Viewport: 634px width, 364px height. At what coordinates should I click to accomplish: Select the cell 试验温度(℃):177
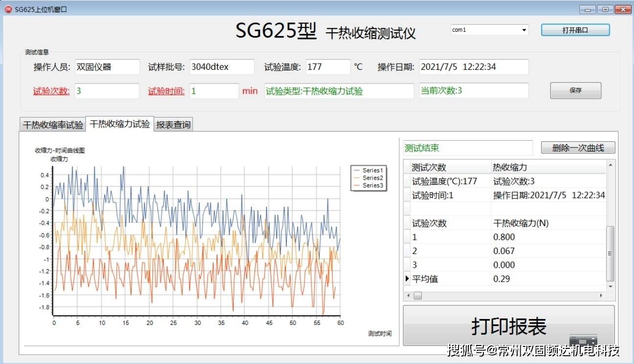[450, 181]
